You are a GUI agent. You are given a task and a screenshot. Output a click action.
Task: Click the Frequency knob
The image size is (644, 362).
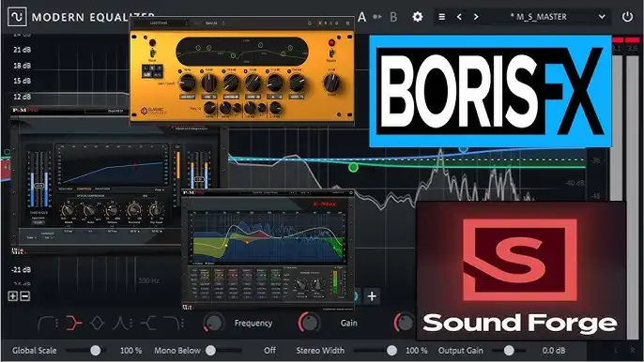point(214,323)
